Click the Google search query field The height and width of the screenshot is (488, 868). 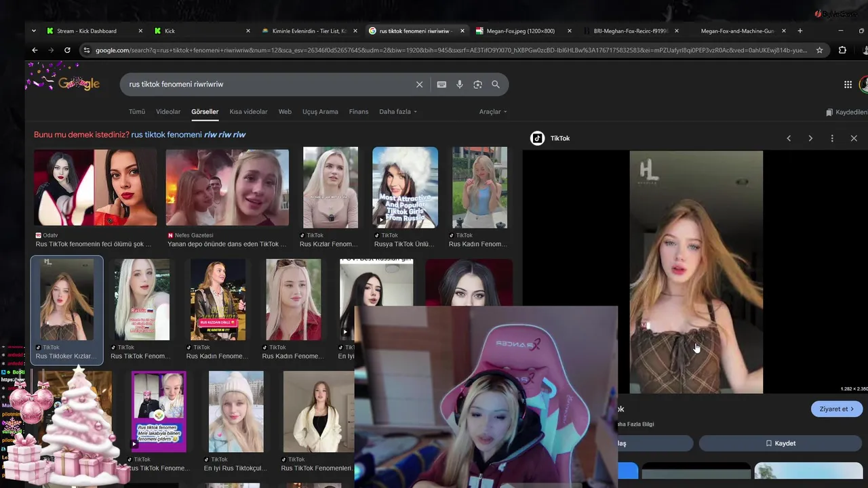[x=269, y=84]
